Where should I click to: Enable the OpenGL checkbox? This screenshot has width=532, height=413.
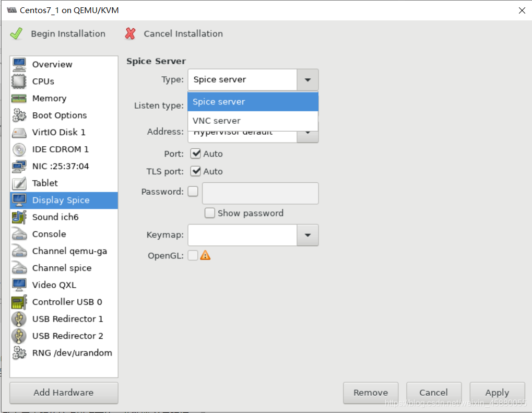click(193, 255)
